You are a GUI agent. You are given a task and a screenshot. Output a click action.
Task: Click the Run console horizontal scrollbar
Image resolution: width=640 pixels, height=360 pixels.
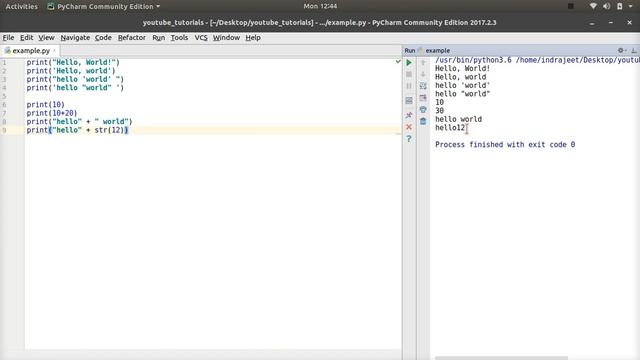click(x=501, y=358)
